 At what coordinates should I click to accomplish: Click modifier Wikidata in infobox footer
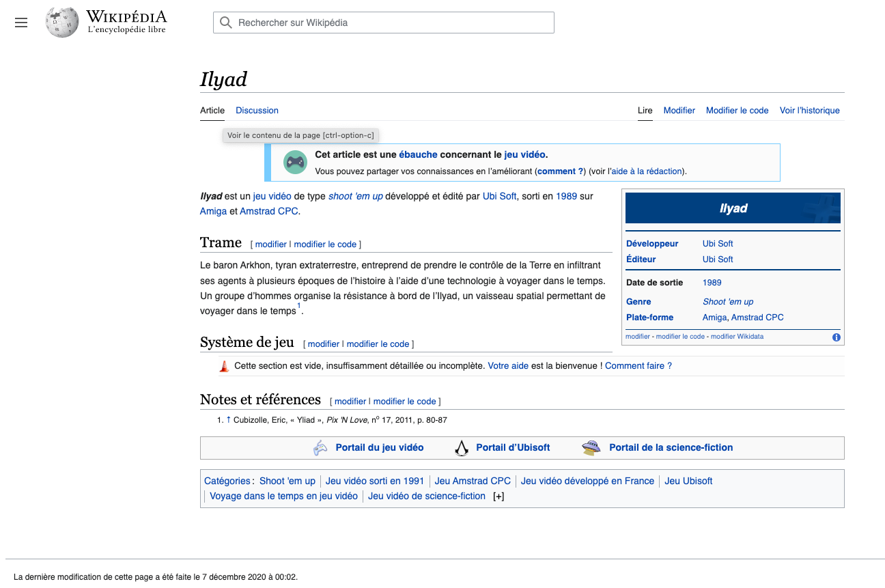tap(737, 337)
